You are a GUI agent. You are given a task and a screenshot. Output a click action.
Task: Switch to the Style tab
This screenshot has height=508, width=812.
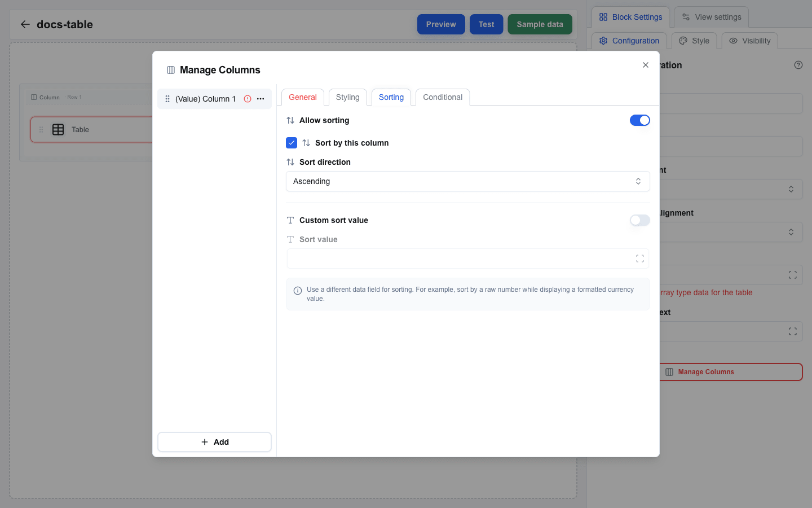click(x=694, y=41)
